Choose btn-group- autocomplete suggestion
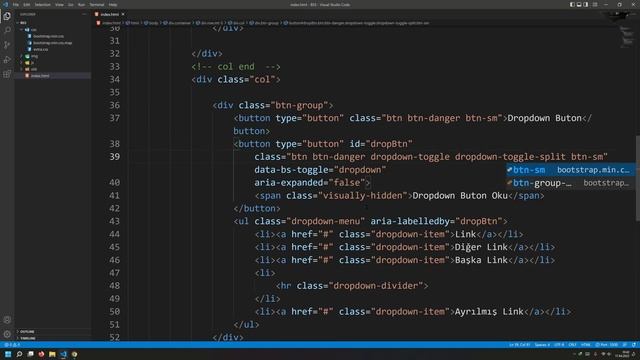This screenshot has width=640, height=360. point(570,183)
